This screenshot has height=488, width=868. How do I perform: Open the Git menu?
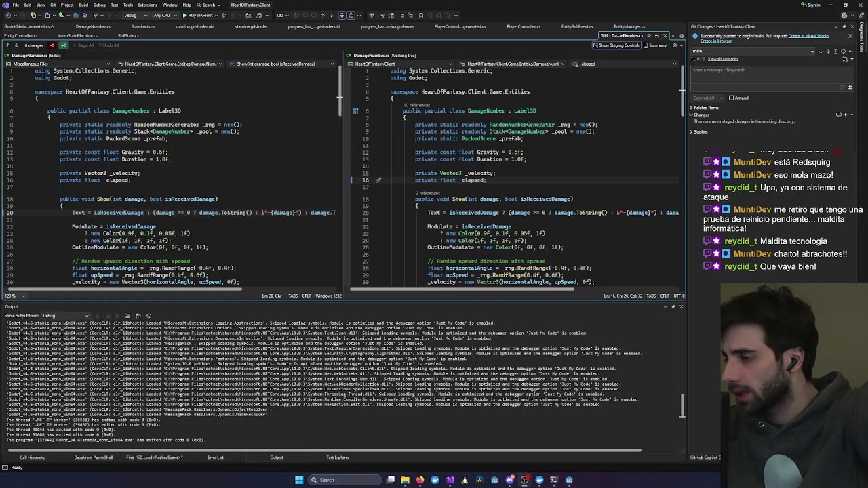[x=53, y=5]
